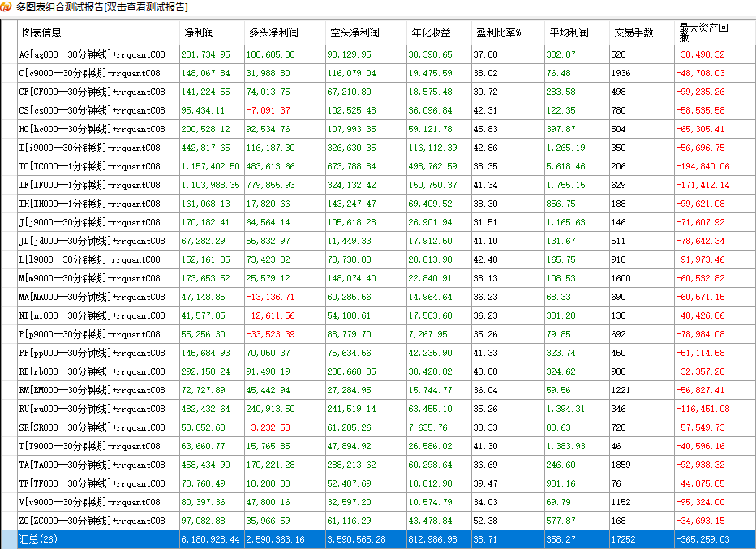Select the ZC[ZC000—30分钟线] row
Image resolution: width=756 pixels, height=549 pixels.
tap(378, 521)
